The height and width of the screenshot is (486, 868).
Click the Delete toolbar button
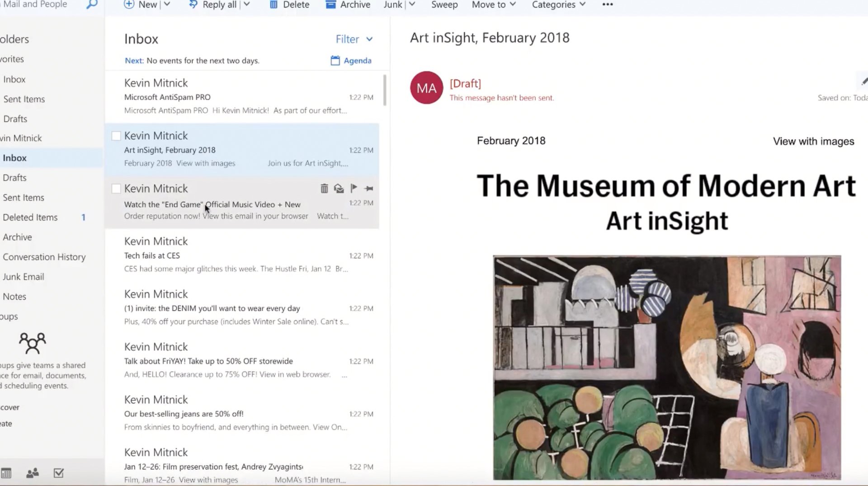click(289, 5)
